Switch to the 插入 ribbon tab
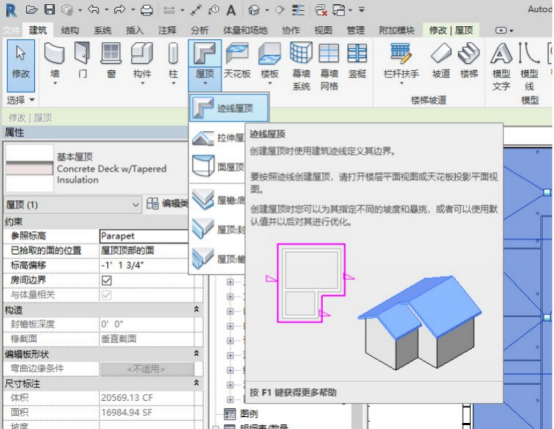554x429 pixels. click(135, 30)
